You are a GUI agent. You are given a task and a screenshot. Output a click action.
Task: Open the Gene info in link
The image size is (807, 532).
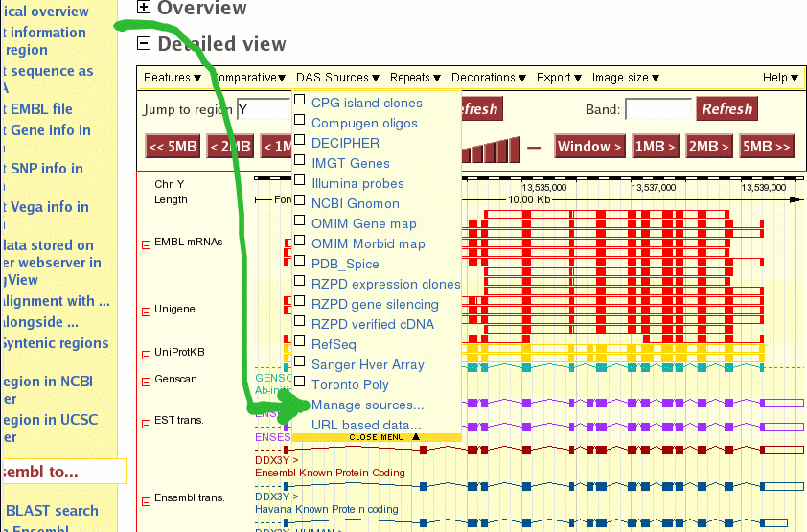click(x=47, y=130)
